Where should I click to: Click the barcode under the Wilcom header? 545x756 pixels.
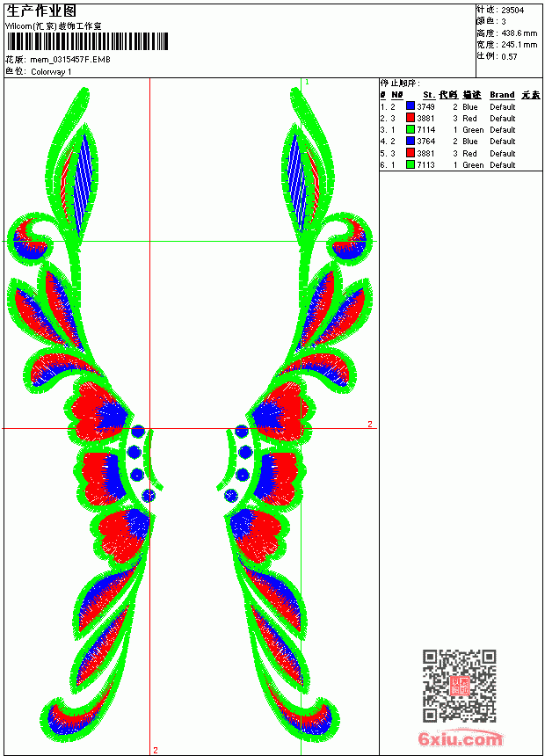pos(87,41)
